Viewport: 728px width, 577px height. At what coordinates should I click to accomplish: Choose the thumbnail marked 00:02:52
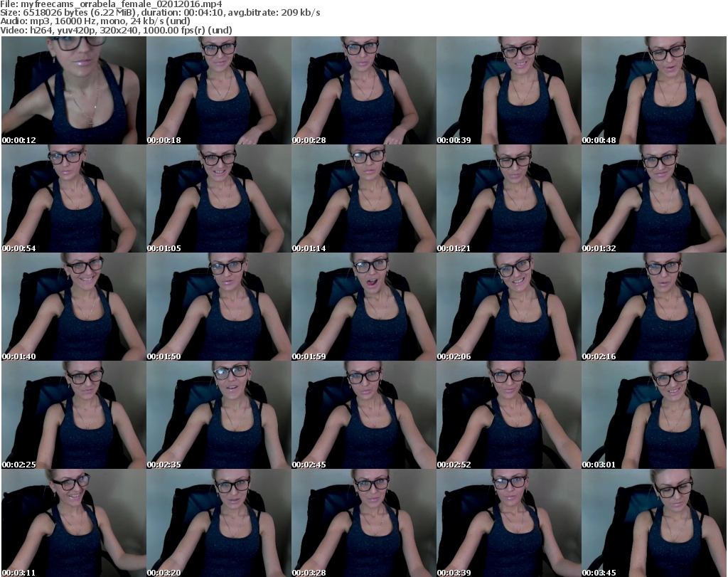pos(509,415)
